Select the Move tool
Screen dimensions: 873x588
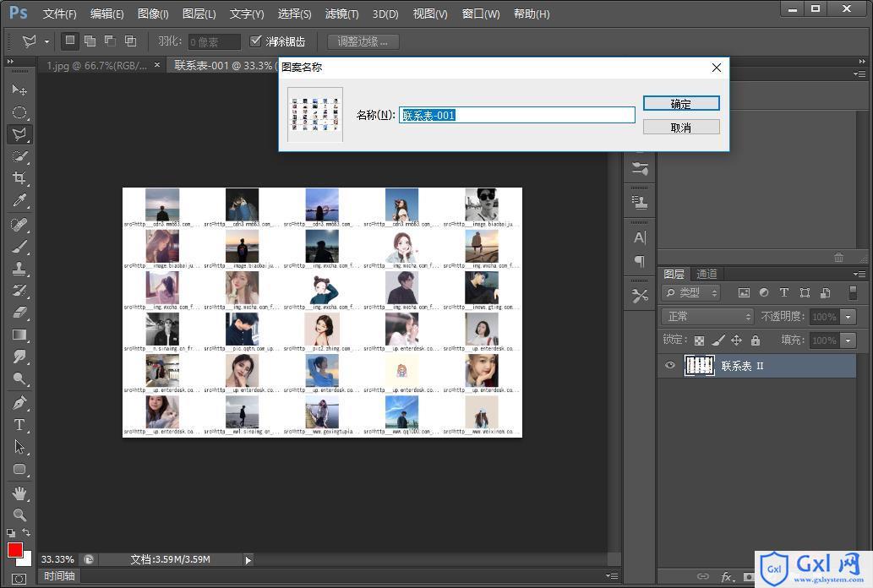[19, 90]
